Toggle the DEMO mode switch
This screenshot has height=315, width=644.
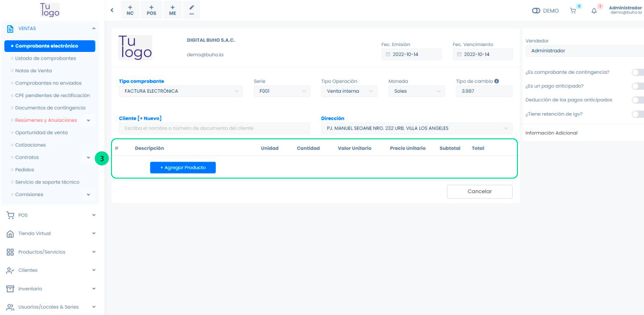(x=536, y=11)
